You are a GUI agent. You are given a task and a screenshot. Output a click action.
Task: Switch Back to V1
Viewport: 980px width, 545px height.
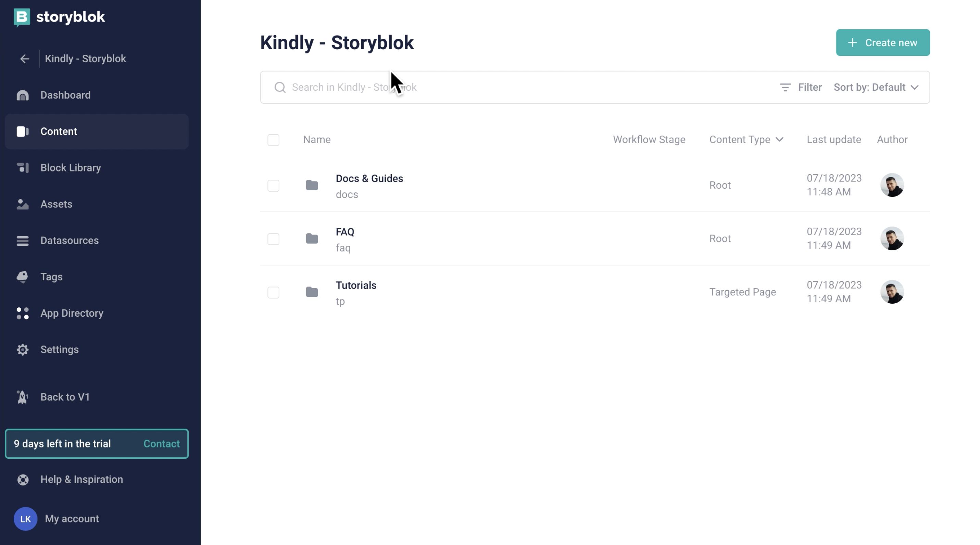[x=97, y=397]
